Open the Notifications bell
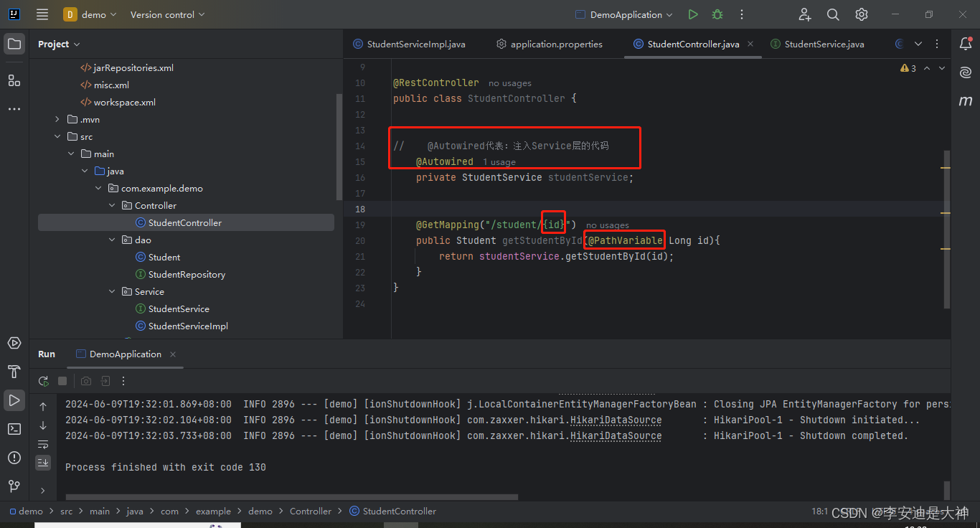980x528 pixels. (x=966, y=44)
